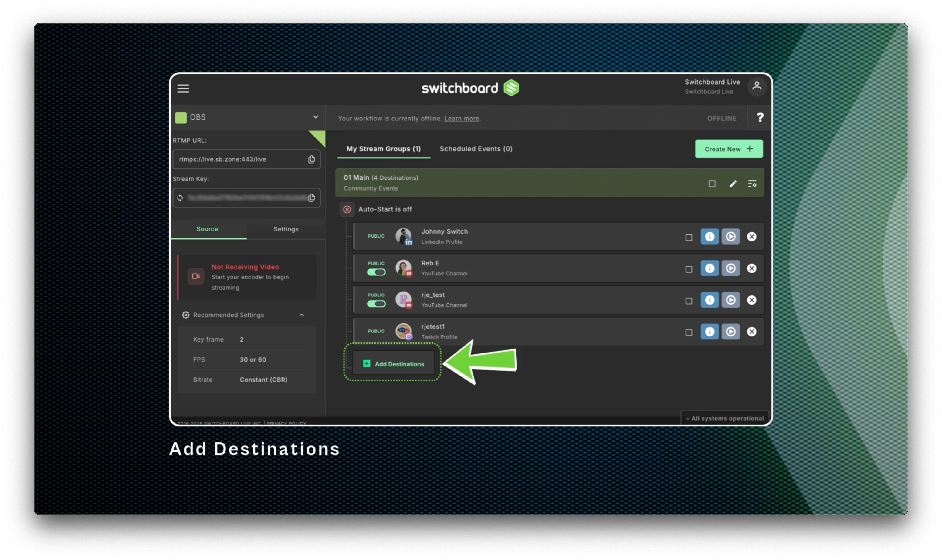Viewport: 942px width, 560px height.
Task: Click the Add Destinations button
Action: 393,364
